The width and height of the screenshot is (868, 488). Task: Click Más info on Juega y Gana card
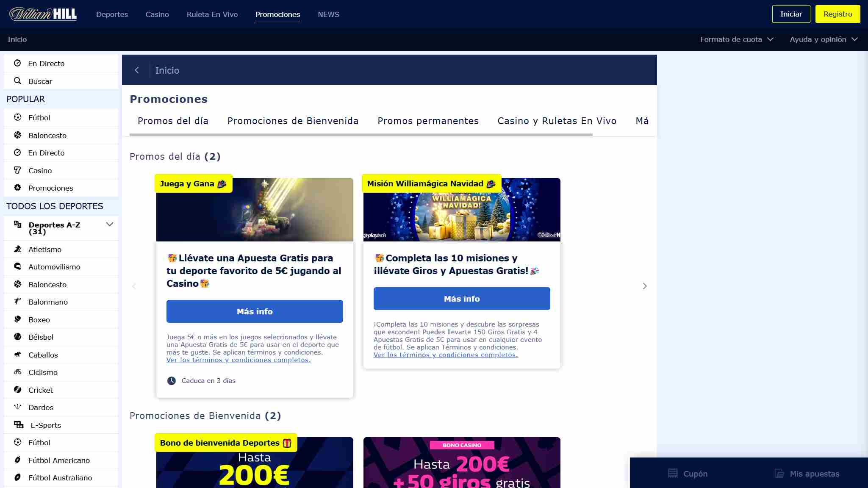(255, 311)
